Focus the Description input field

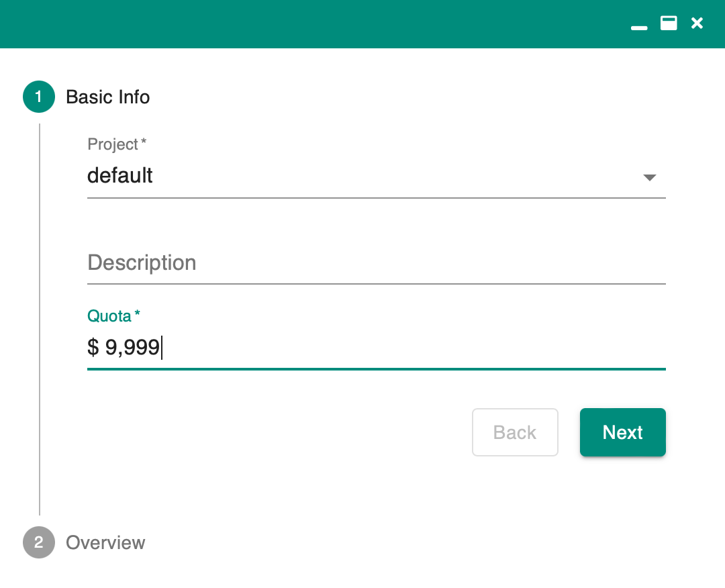377,262
